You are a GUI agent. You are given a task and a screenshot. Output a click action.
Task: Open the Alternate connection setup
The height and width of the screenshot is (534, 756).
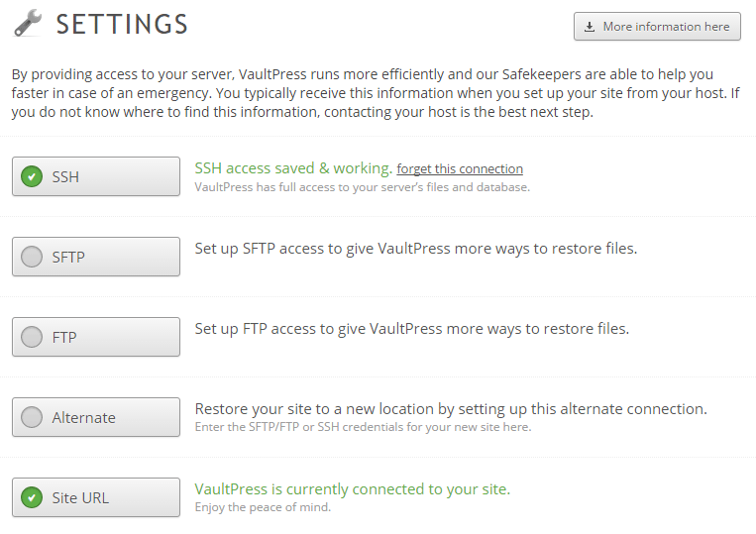(x=96, y=417)
